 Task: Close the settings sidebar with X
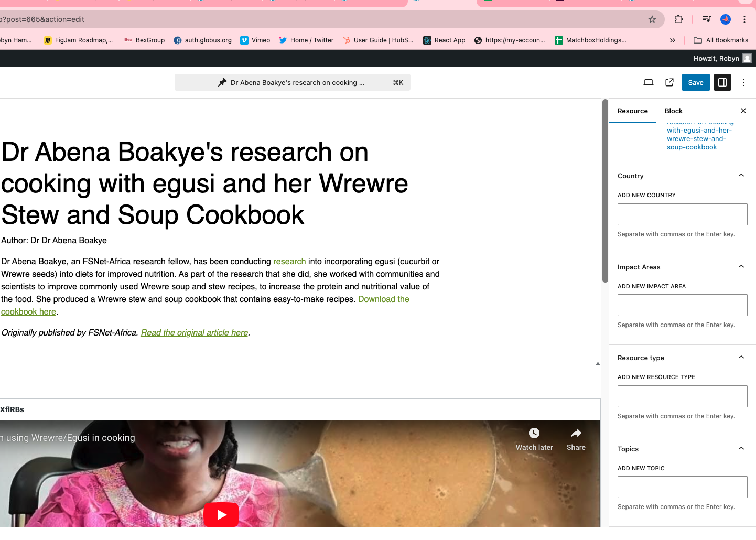coord(743,111)
